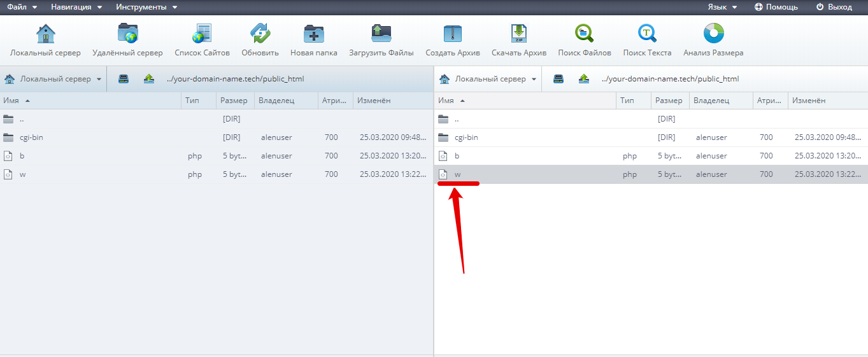
Task: Open Список Сайтов toolbar icon
Action: pos(202,33)
